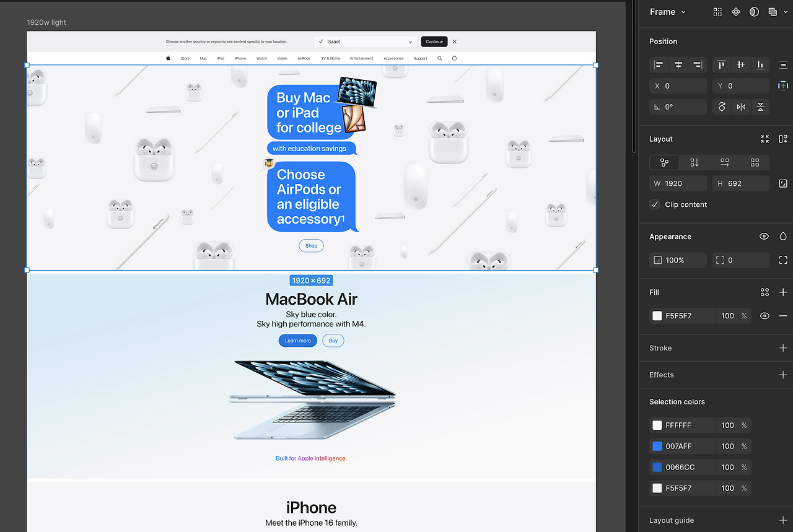
Task: Flip the frame vertically
Action: [x=760, y=107]
